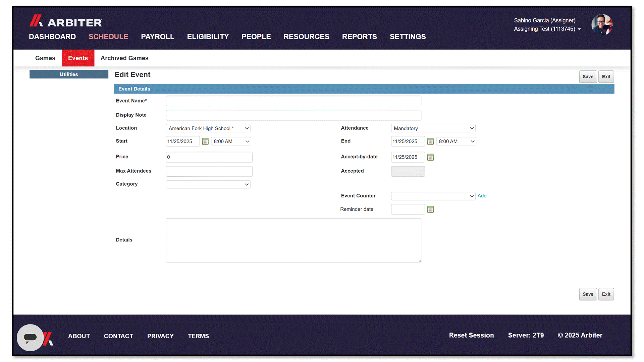Focus the Event Name field
Image resolution: width=644 pixels, height=362 pixels.
(293, 101)
